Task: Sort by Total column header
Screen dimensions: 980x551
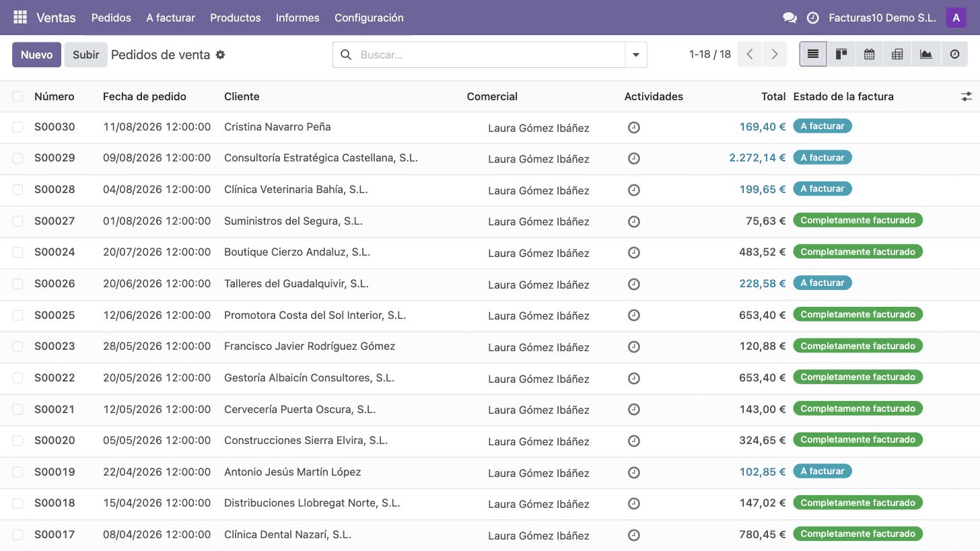Action: click(773, 96)
